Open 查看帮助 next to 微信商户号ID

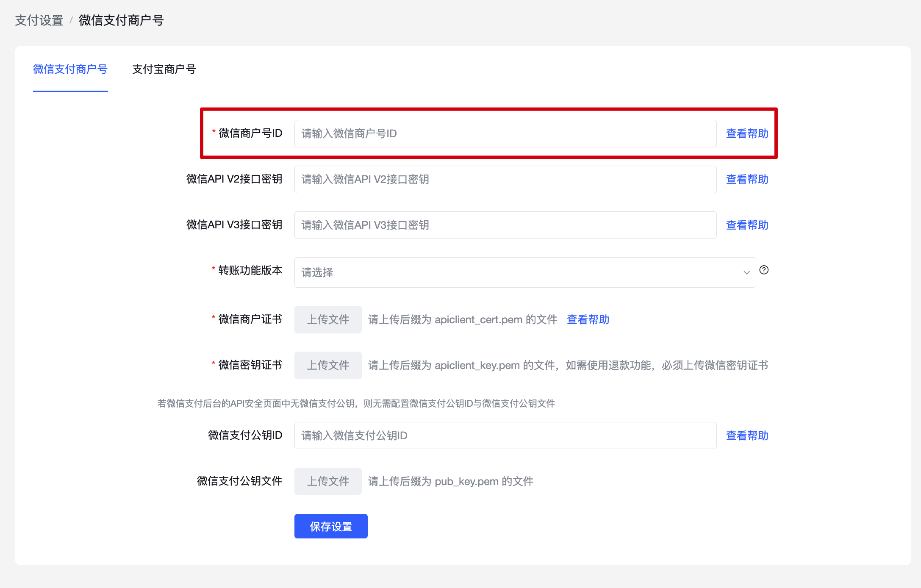[747, 133]
